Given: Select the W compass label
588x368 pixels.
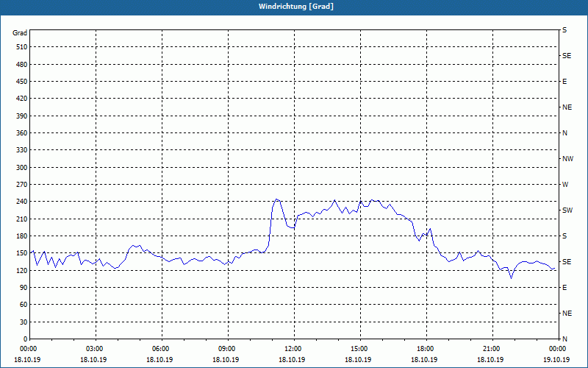Looking at the screenshot, I should click(x=565, y=185).
